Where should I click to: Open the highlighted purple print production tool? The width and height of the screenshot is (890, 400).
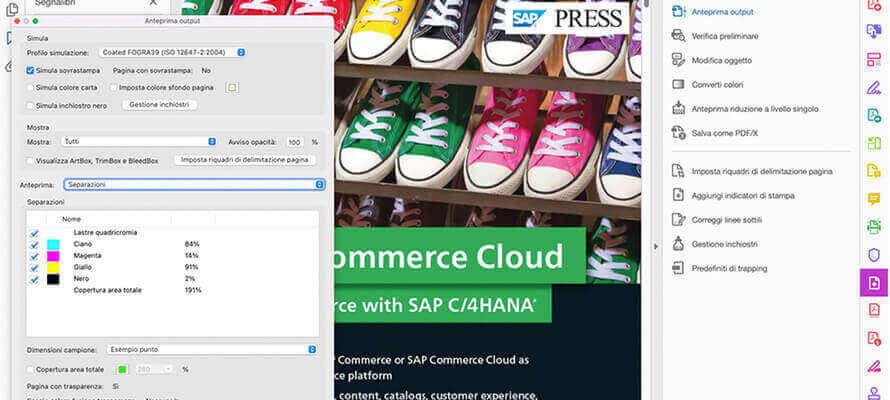873,283
